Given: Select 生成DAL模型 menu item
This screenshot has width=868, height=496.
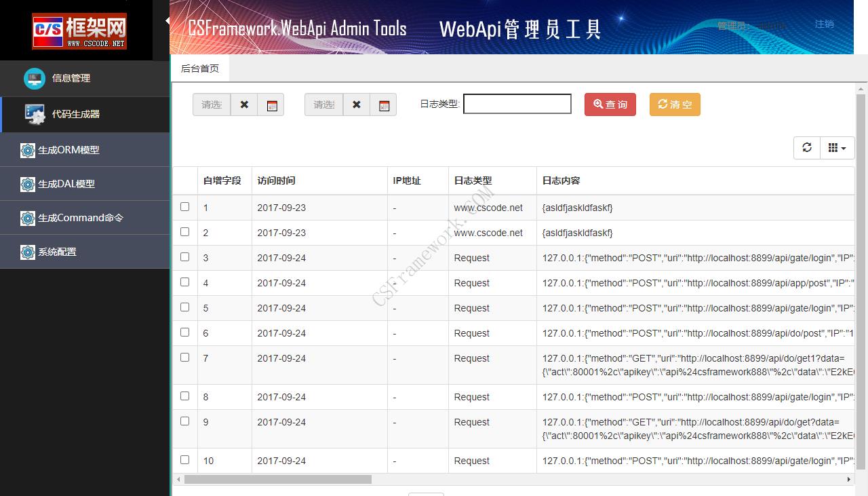Looking at the screenshot, I should pos(66,184).
